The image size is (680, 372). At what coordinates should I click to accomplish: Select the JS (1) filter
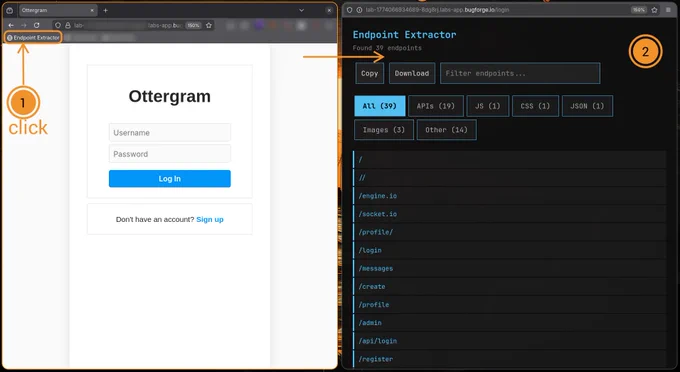488,106
